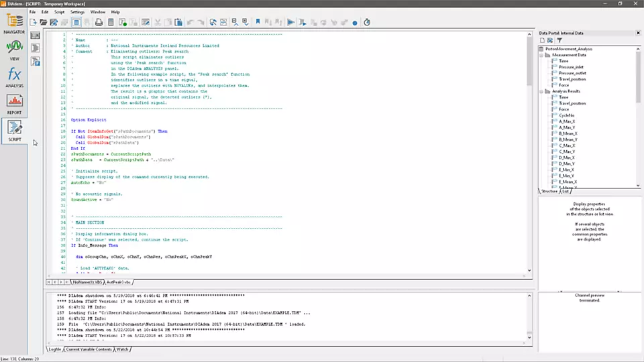644x362 pixels.
Task: Click find previous icon with up arrow
Action: (235, 22)
